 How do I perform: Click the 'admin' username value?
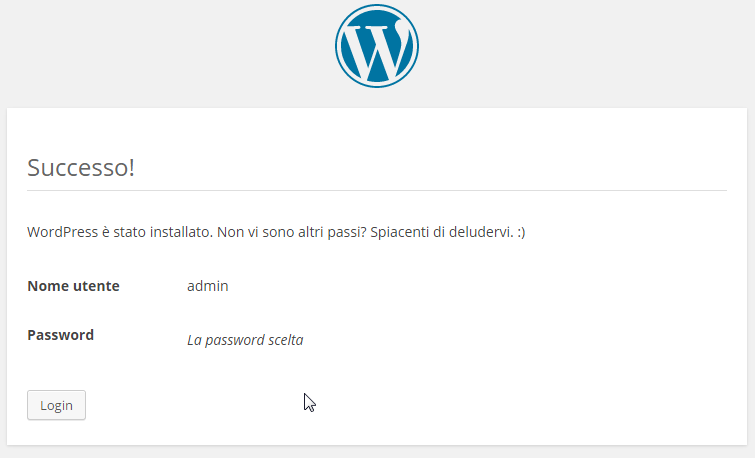[208, 286]
